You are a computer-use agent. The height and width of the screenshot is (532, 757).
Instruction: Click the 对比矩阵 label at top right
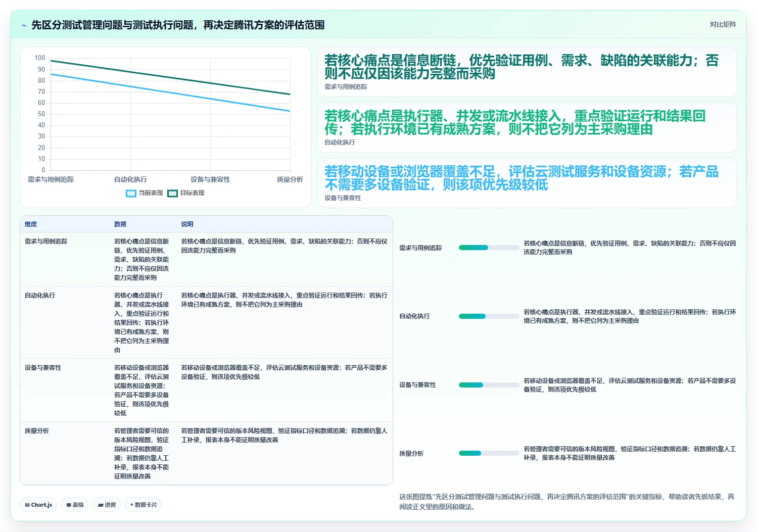[x=723, y=24]
